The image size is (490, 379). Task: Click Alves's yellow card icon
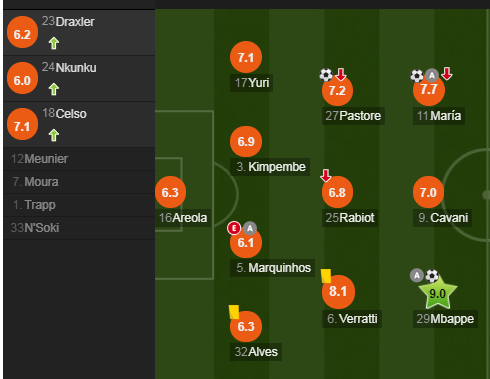[x=234, y=312]
